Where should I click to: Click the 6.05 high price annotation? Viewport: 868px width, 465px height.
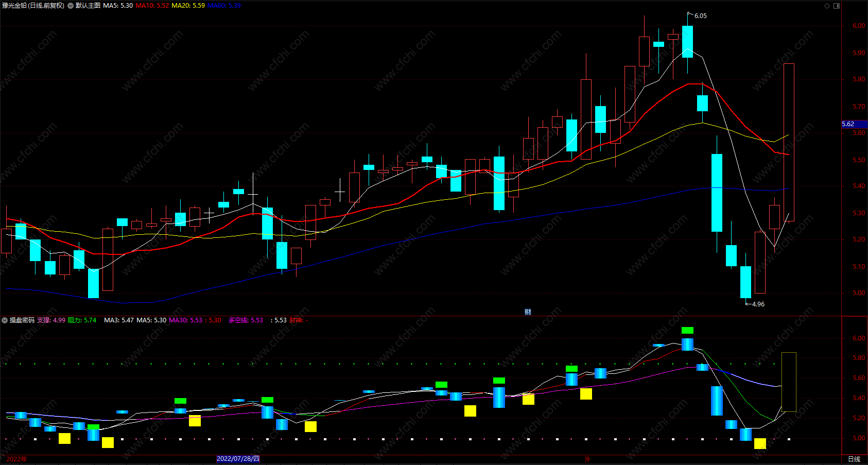coord(701,16)
